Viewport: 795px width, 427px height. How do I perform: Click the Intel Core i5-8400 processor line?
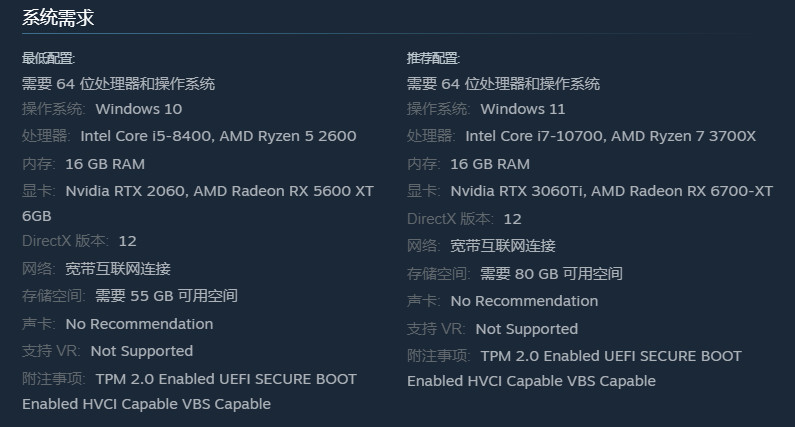pos(218,136)
